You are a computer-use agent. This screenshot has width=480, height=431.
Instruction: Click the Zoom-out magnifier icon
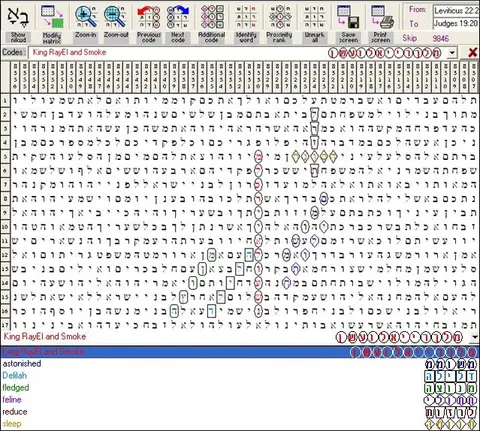click(115, 17)
